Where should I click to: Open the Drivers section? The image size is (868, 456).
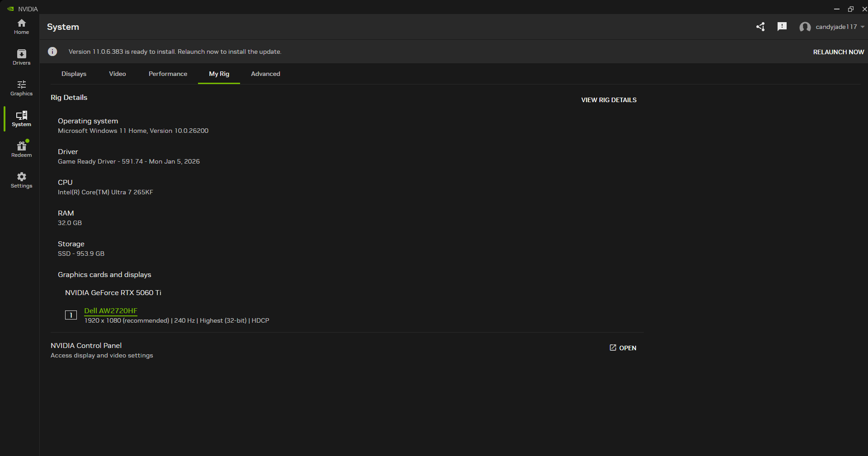[21, 57]
